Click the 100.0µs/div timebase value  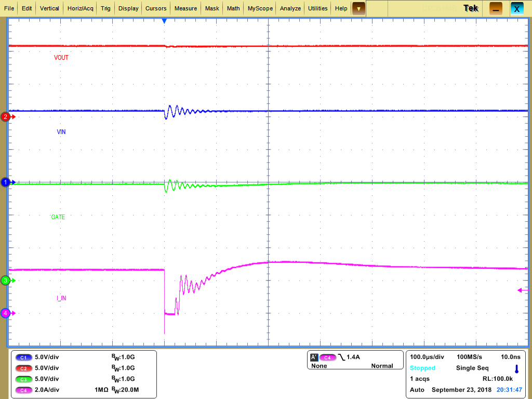click(427, 357)
